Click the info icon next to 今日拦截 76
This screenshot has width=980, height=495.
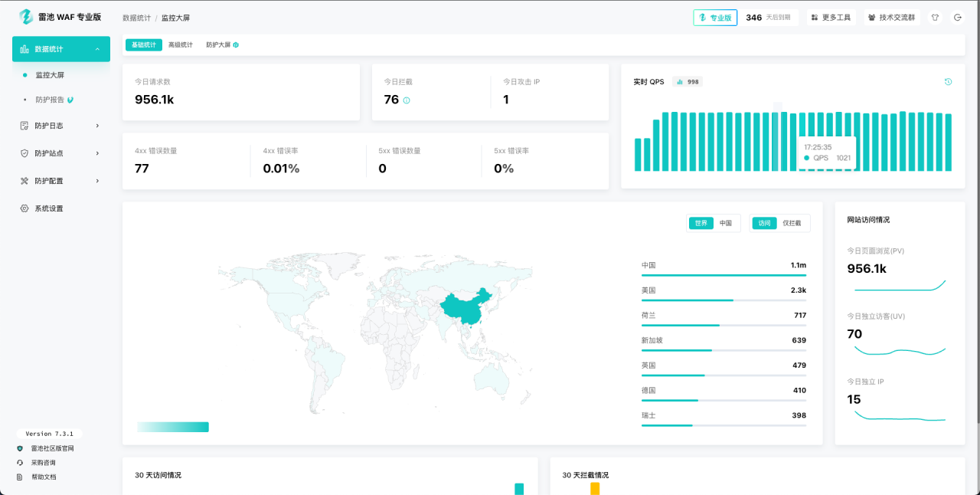click(407, 100)
